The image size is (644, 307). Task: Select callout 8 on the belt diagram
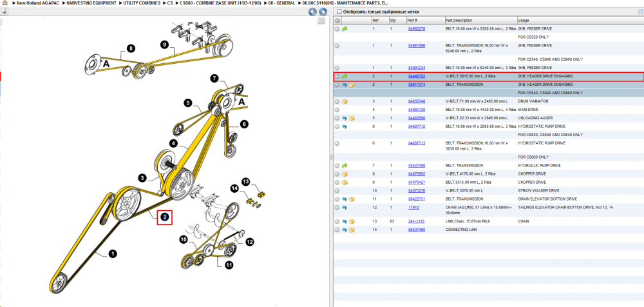tap(131, 48)
